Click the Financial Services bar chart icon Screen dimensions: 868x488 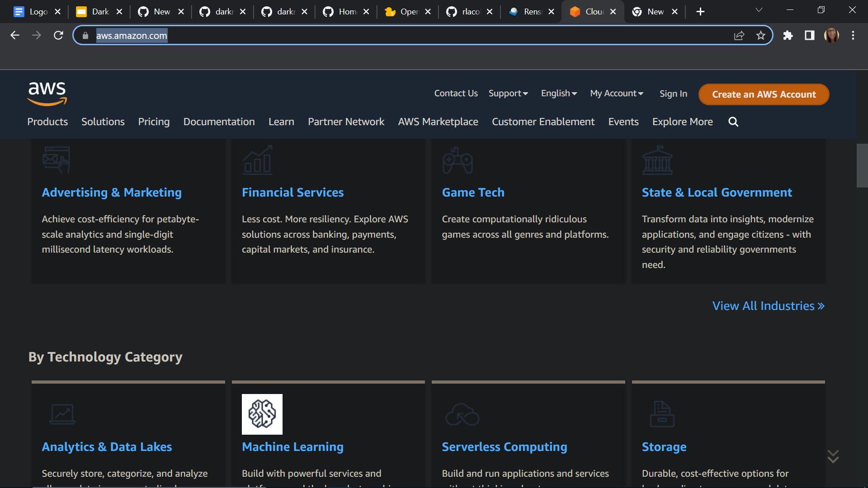tap(257, 160)
